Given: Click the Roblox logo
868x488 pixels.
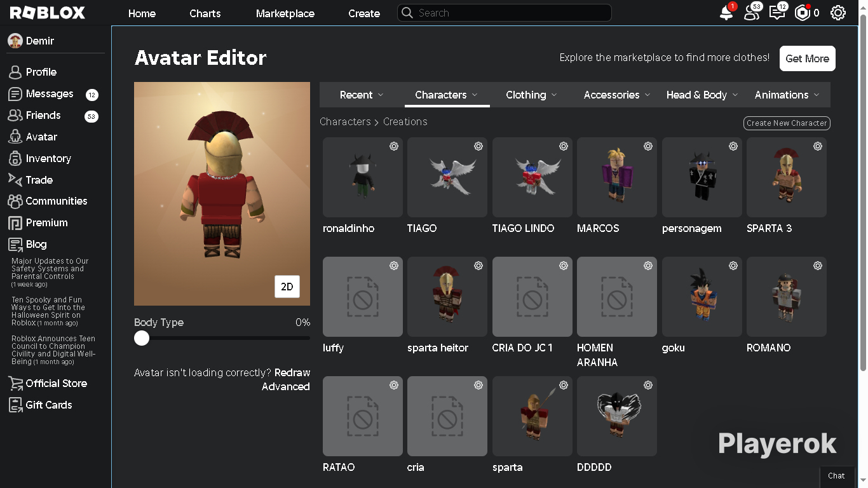Looking at the screenshot, I should [x=48, y=13].
